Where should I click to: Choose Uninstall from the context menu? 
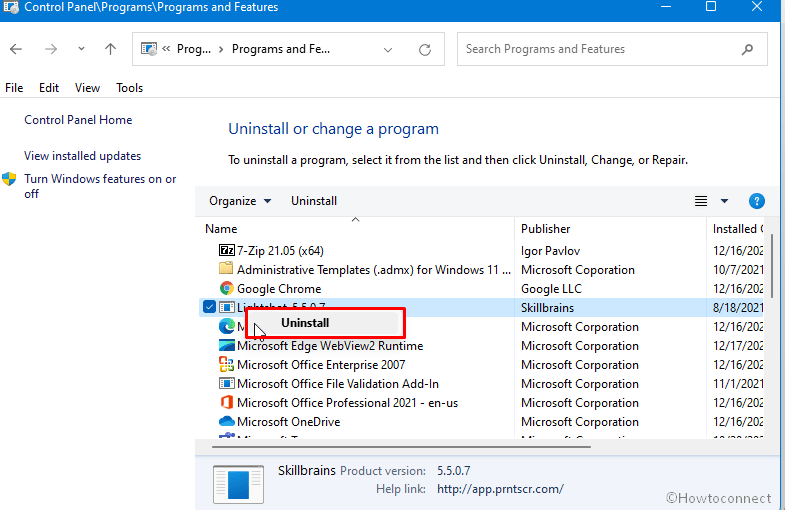tap(305, 323)
